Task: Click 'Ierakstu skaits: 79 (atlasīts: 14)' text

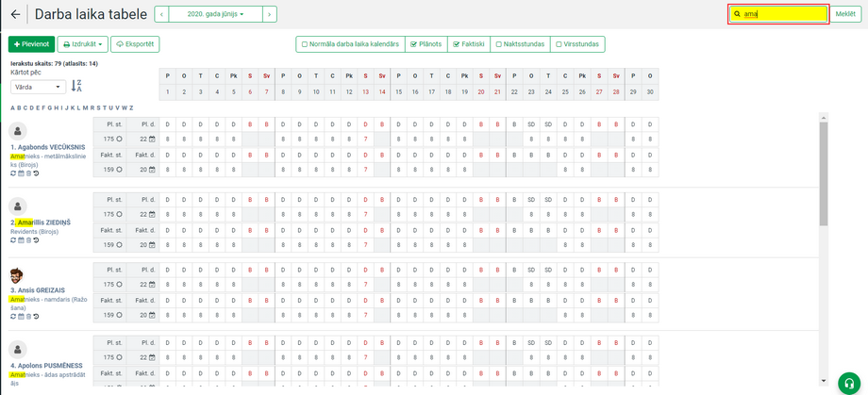Action: [55, 63]
